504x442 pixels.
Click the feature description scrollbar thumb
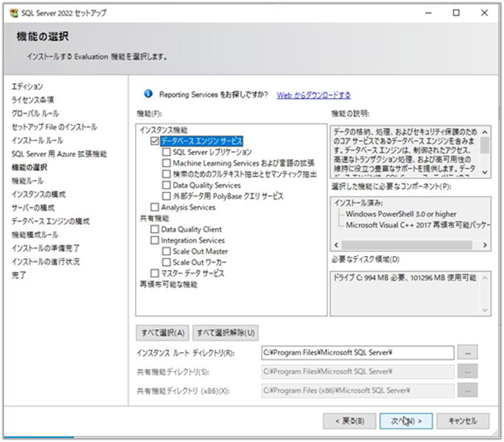click(485, 145)
